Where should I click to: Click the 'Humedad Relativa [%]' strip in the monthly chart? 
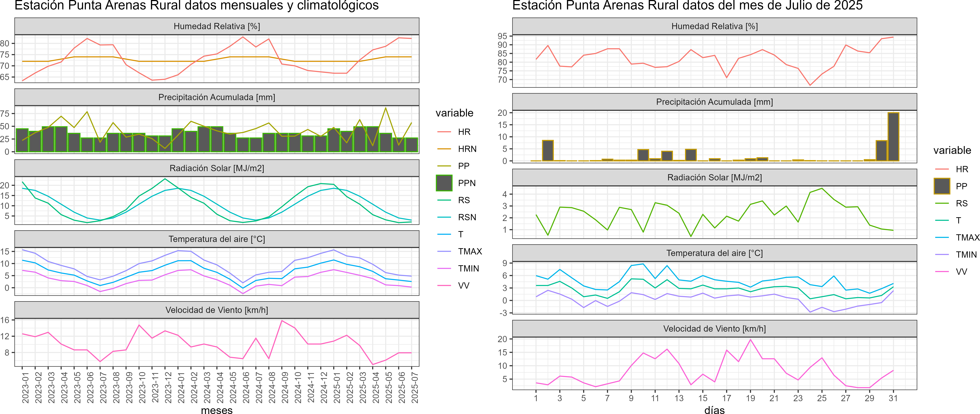tap(217, 26)
